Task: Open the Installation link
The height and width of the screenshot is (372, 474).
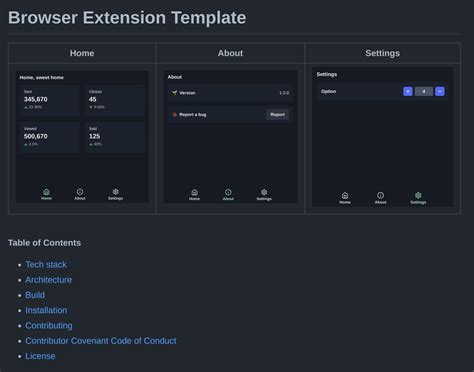Action: point(46,310)
